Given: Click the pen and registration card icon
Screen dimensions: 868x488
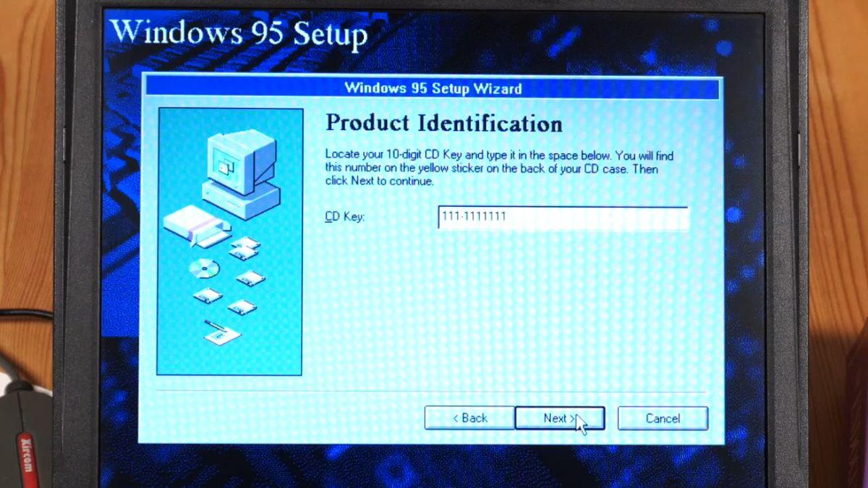Looking at the screenshot, I should pos(221,333).
